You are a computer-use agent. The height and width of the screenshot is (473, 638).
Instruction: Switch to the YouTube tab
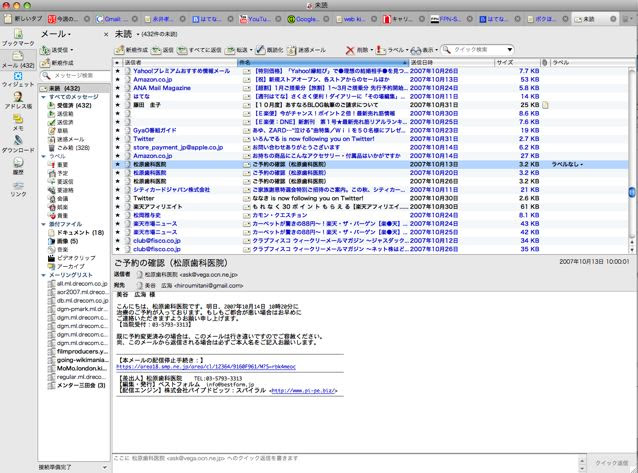(x=261, y=19)
